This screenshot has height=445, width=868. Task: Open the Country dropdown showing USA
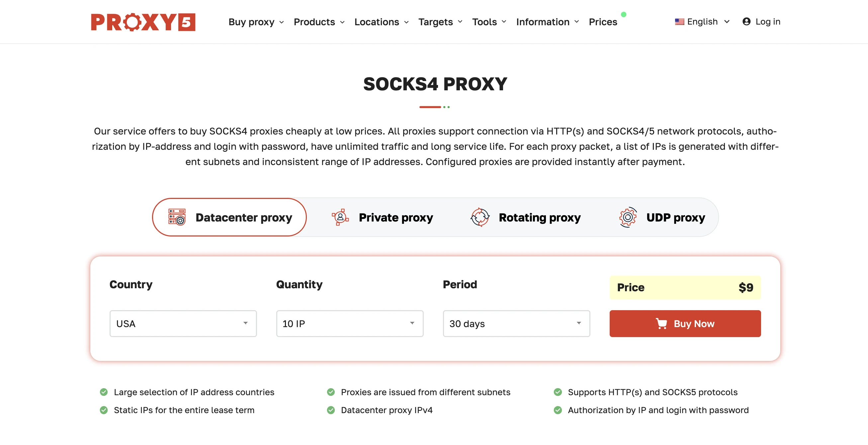[183, 323]
